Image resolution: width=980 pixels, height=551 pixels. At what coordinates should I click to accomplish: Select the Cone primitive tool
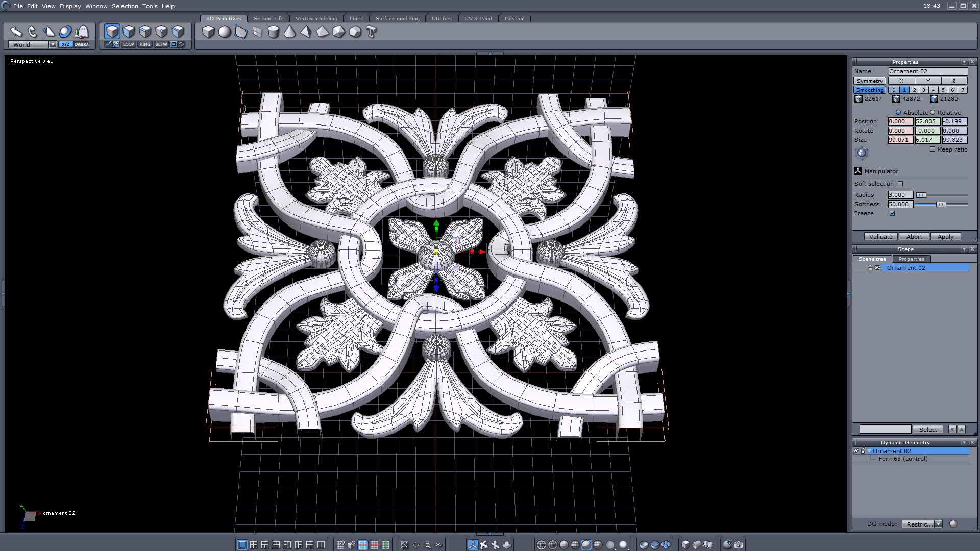pyautogui.click(x=289, y=32)
